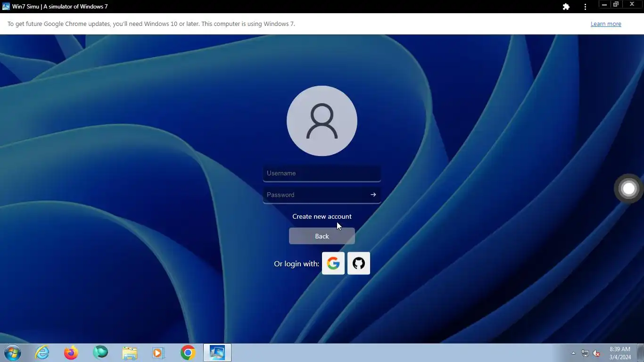Submit login with the arrow icon
This screenshot has height=362, width=644.
373,195
